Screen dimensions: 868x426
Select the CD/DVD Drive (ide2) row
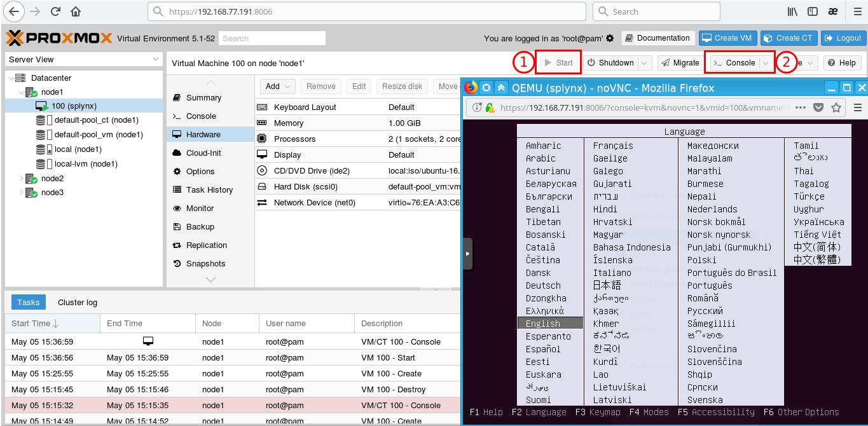(x=357, y=171)
